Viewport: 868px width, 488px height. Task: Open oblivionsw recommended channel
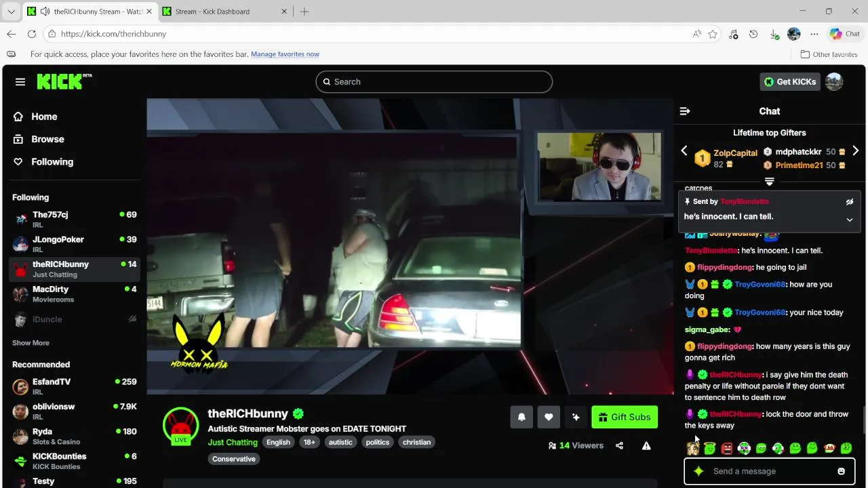[75, 411]
